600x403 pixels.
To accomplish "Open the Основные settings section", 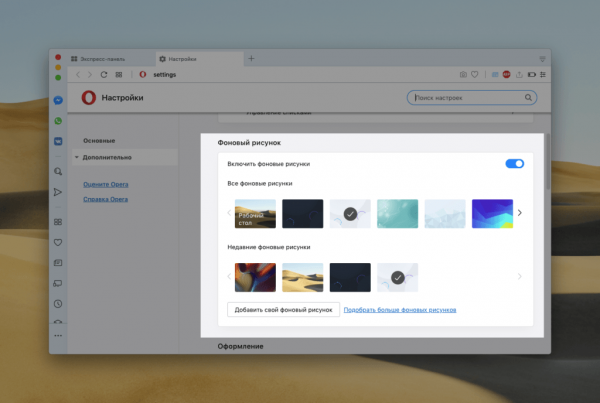I will tap(99, 141).
